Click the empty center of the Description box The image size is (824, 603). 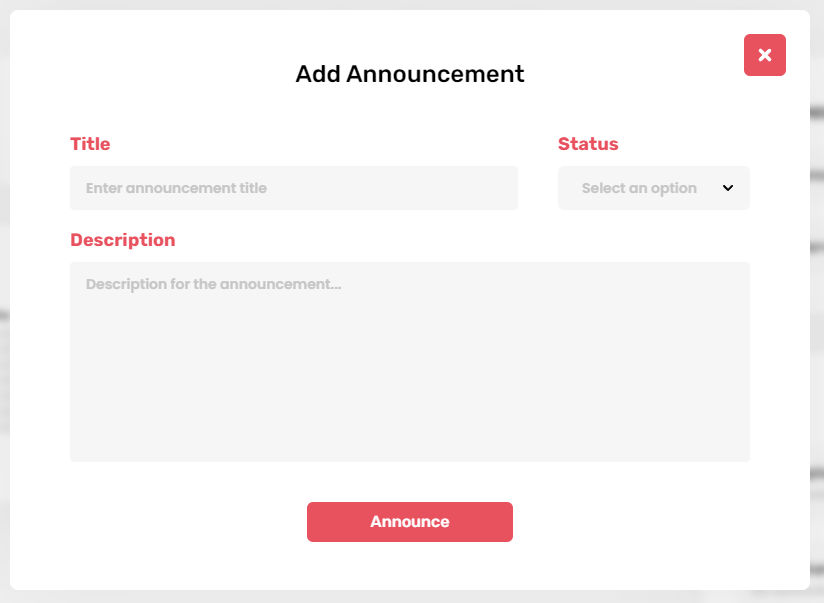pyautogui.click(x=410, y=372)
